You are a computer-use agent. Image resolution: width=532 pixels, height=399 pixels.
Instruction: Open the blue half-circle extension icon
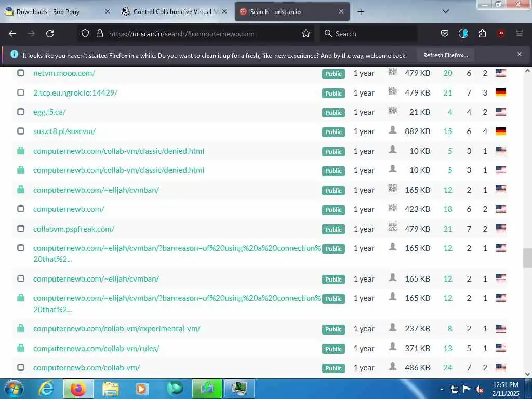tap(463, 34)
